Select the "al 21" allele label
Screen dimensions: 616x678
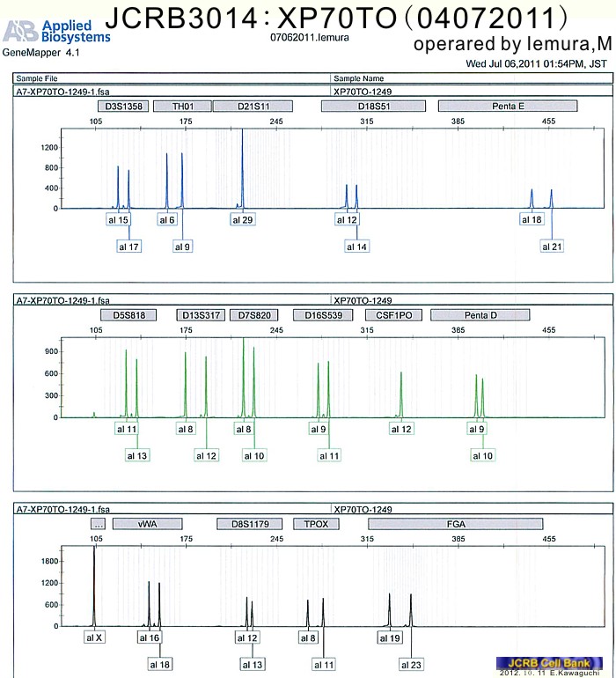pos(552,247)
